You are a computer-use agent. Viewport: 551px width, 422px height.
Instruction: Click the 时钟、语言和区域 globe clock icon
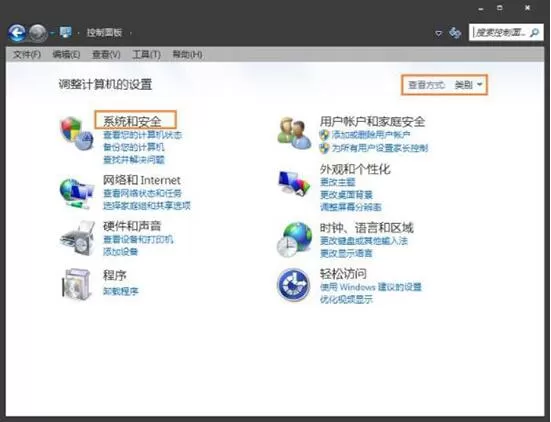point(294,239)
